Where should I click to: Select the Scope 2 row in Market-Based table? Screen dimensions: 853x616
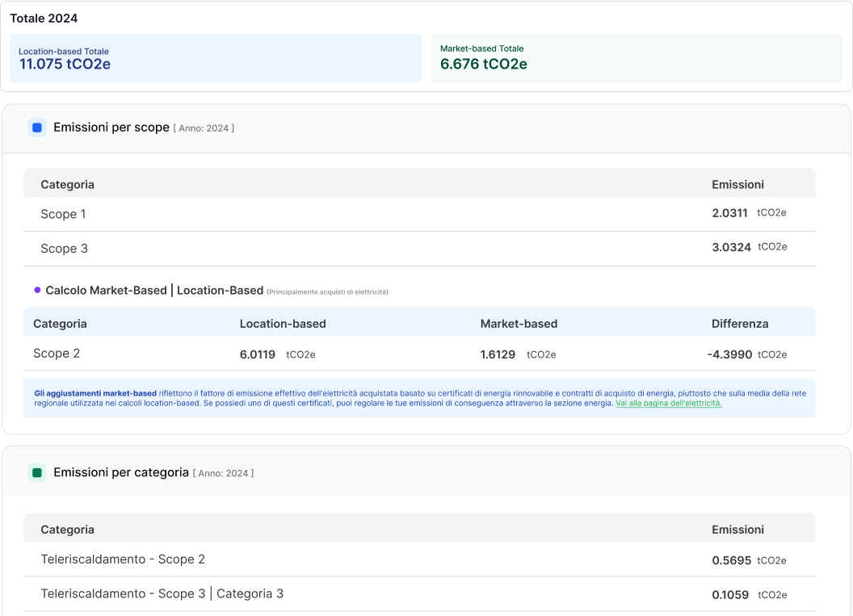click(x=323, y=353)
